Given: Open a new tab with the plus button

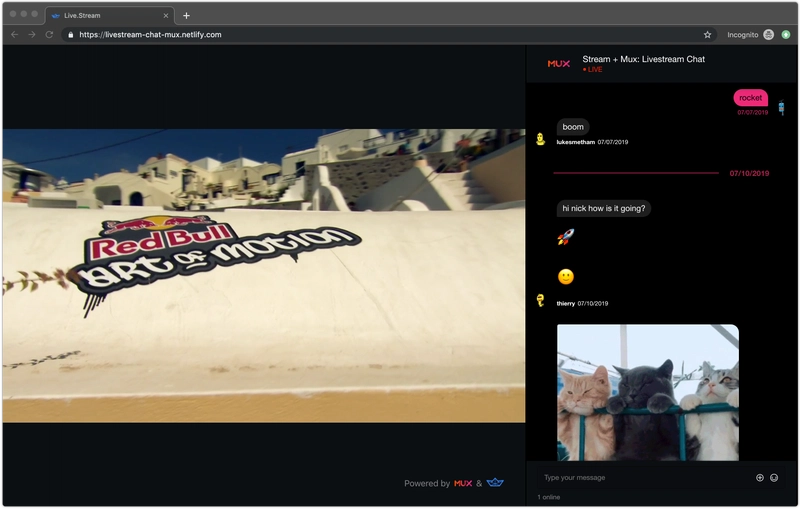Looking at the screenshot, I should (186, 15).
